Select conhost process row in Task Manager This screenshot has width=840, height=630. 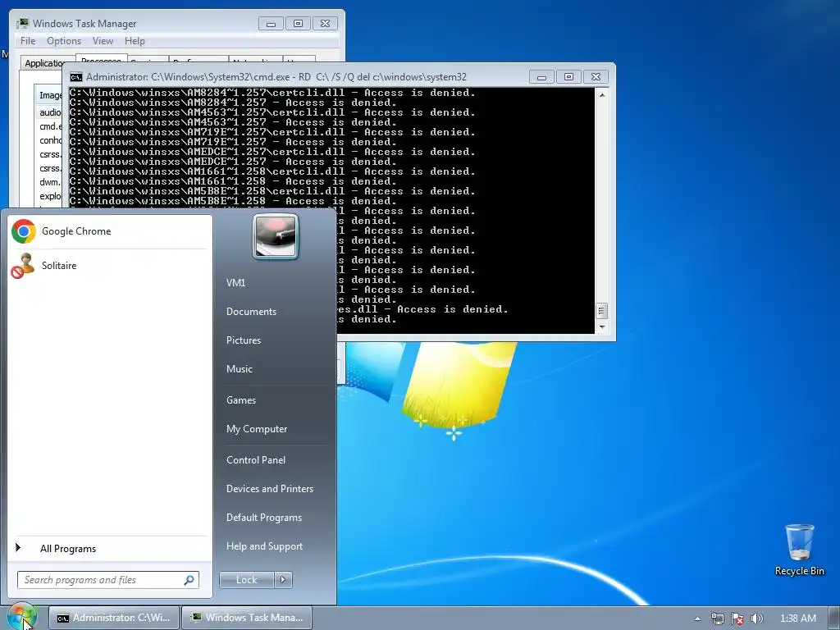tap(49, 140)
